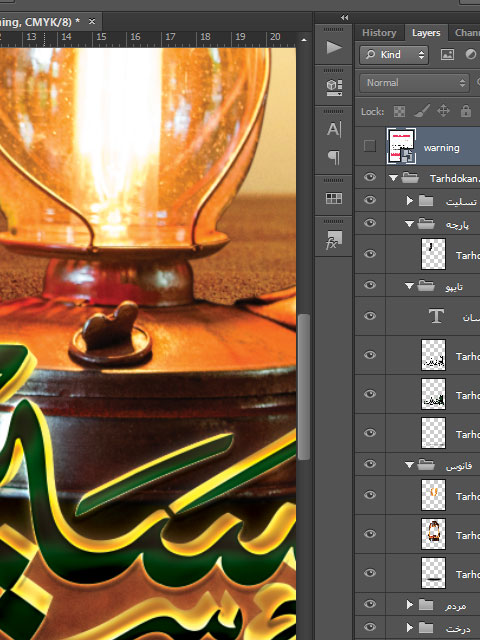Show the hidden warning layer
This screenshot has width=480, height=640.
[x=370, y=146]
